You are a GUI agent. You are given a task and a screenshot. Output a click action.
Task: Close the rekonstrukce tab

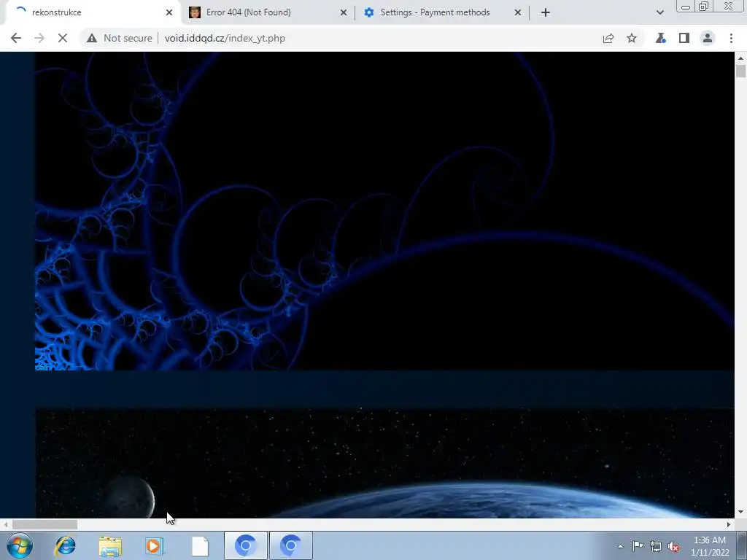click(169, 12)
